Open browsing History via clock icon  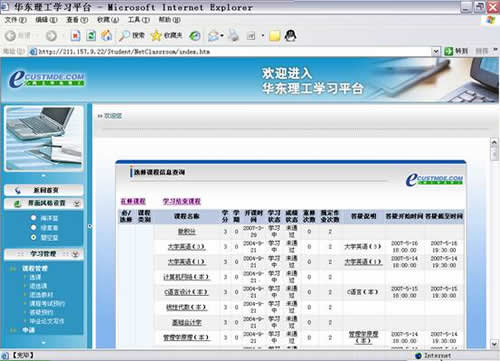195,36
